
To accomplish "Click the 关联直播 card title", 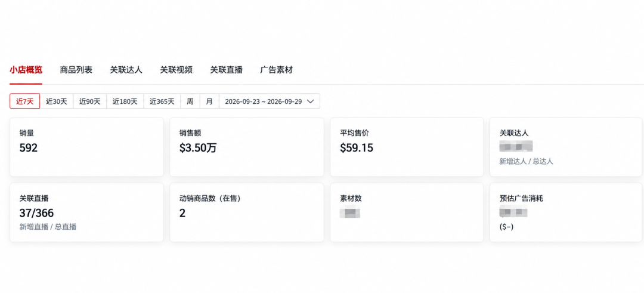I will 33,199.
